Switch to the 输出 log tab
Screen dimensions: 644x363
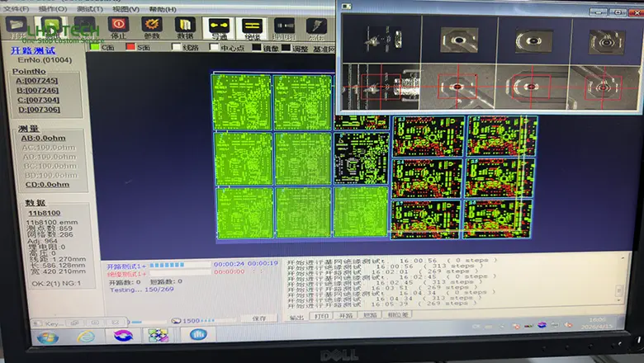[x=297, y=317]
